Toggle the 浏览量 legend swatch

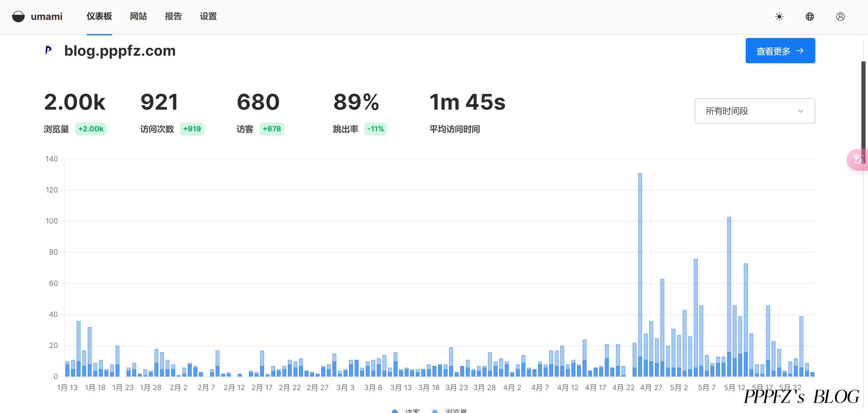coord(435,411)
